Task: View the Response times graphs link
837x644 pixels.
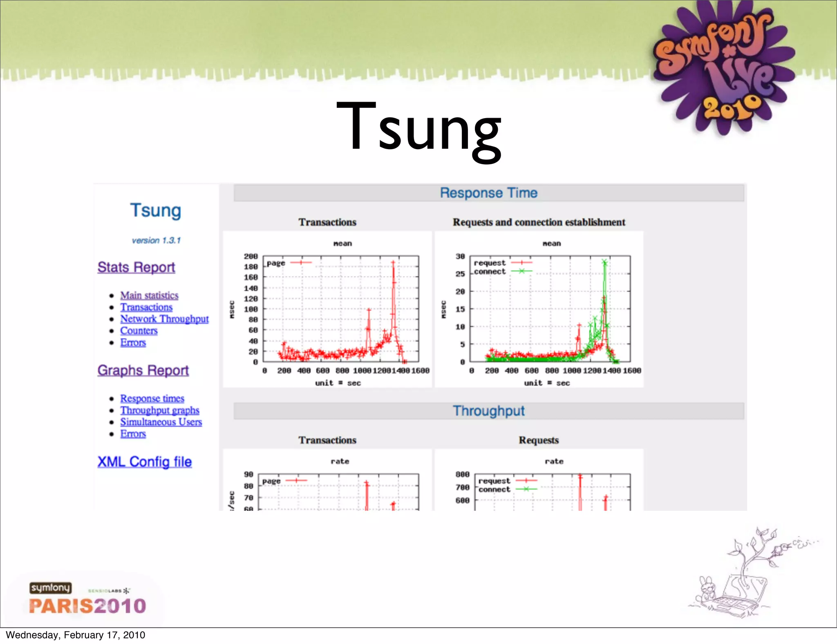Action: click(152, 398)
